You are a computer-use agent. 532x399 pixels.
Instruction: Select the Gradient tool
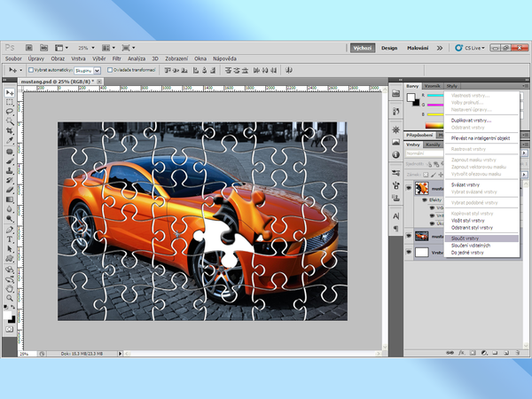click(x=10, y=199)
